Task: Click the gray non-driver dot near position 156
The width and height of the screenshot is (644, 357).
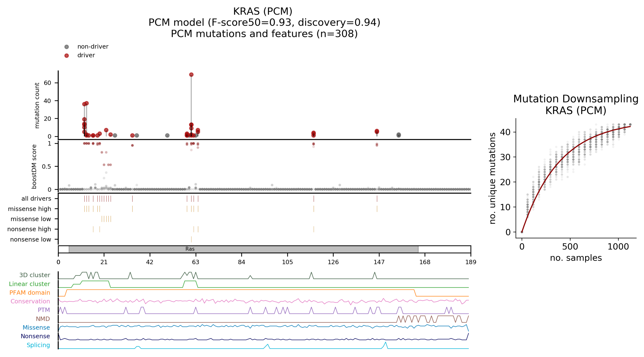Action: pyautogui.click(x=399, y=135)
